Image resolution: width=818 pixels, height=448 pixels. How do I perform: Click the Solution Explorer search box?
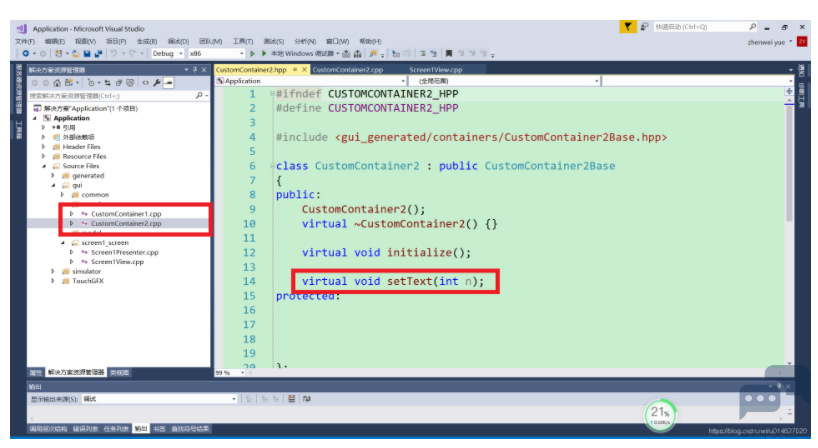[110, 95]
